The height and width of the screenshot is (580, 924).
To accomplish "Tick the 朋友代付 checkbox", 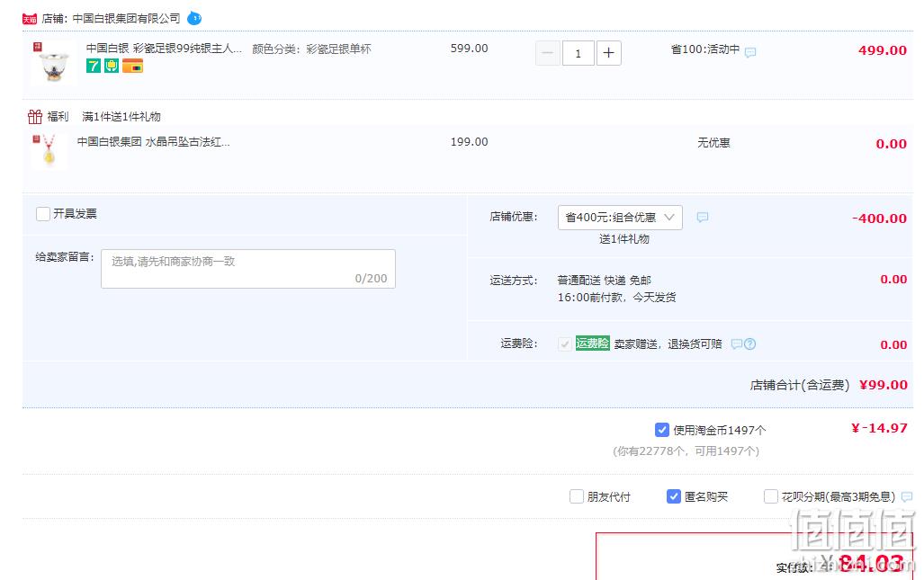I will tap(577, 496).
